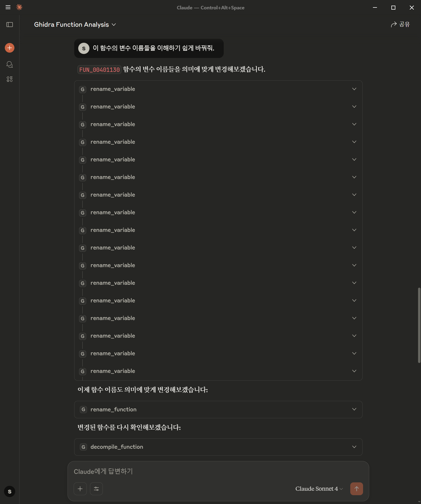Open the Claude Sonnet 4 model selector

point(319,489)
